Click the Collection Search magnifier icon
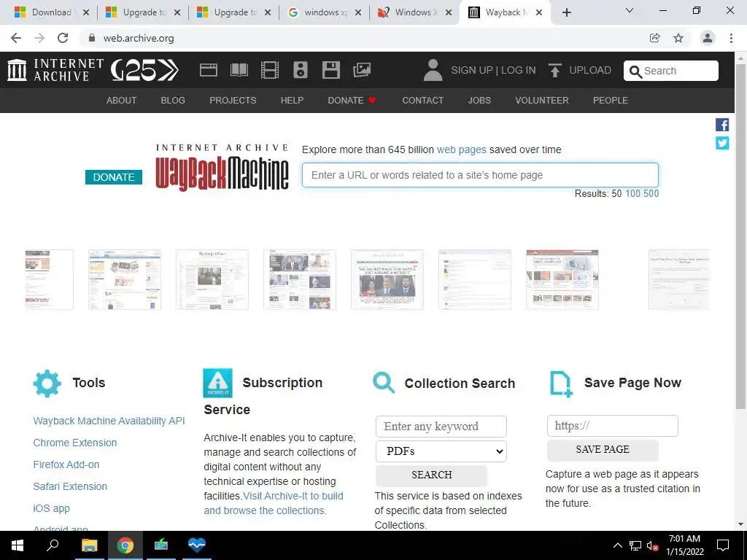Image resolution: width=747 pixels, height=560 pixels. pyautogui.click(x=384, y=383)
